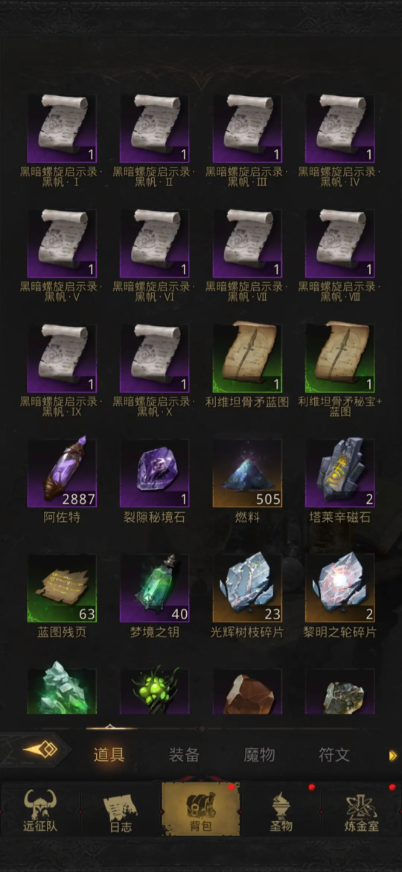Select the 光辉树枝碎片 item
The width and height of the screenshot is (402, 872).
coord(247,588)
